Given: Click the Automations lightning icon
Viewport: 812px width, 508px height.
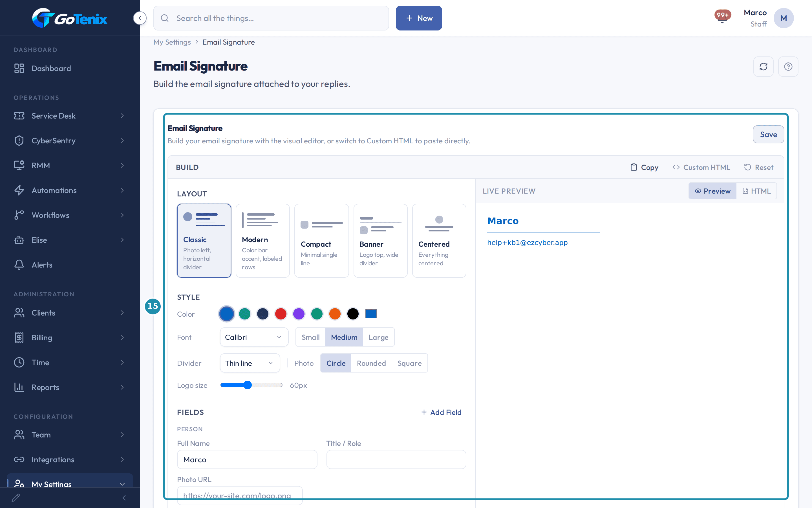Looking at the screenshot, I should pyautogui.click(x=19, y=190).
